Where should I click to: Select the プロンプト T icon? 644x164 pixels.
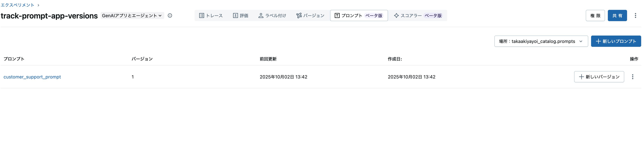pyautogui.click(x=337, y=15)
